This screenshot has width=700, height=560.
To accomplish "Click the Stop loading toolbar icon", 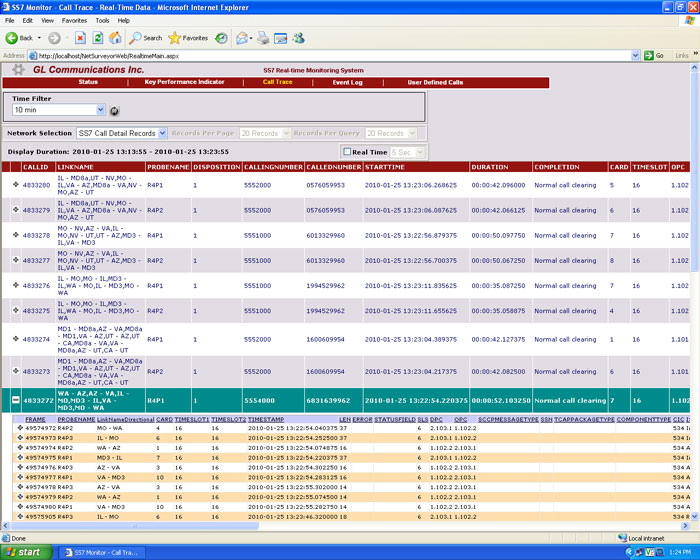I will pyautogui.click(x=80, y=38).
